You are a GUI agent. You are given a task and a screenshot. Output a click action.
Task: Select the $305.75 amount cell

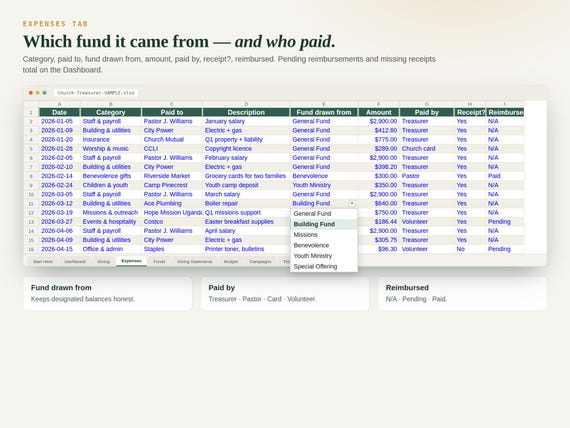click(x=378, y=240)
